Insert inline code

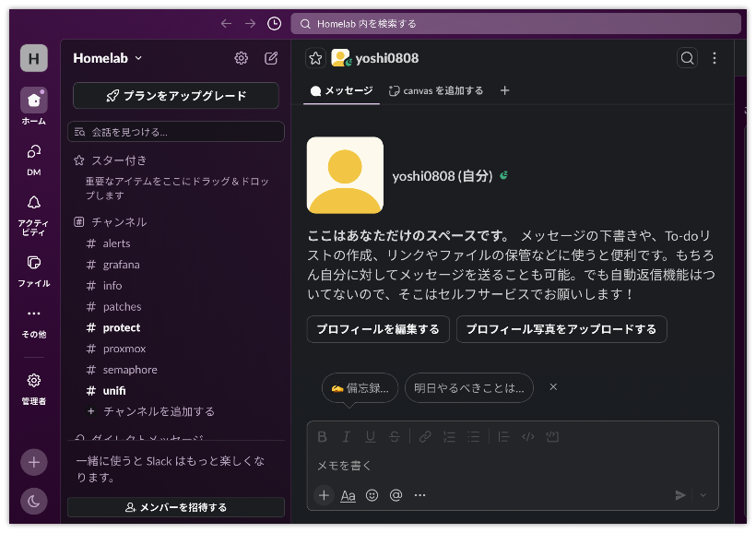point(528,437)
